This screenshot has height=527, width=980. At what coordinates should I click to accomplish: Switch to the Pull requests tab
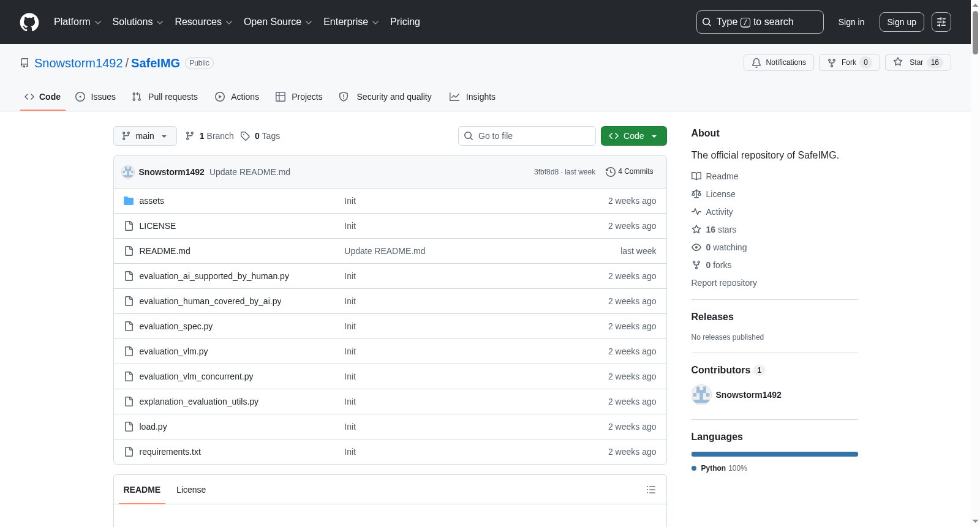point(165,97)
